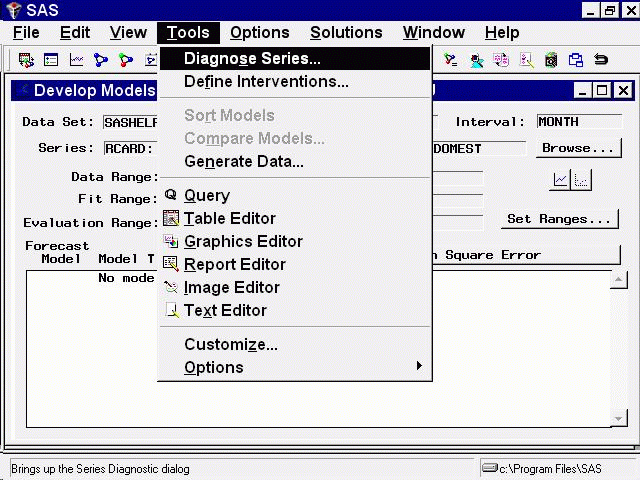
Task: Click the Set Ranges button
Action: tap(559, 219)
